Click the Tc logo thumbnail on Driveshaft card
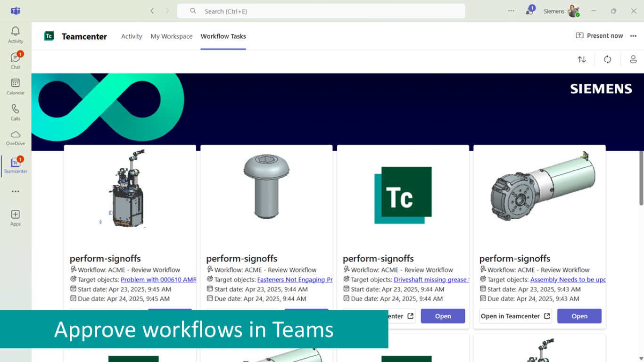The width and height of the screenshot is (644, 362). [x=403, y=195]
